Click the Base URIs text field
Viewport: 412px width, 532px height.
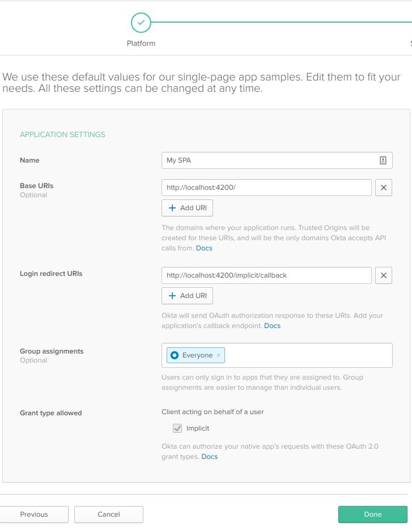(x=266, y=188)
